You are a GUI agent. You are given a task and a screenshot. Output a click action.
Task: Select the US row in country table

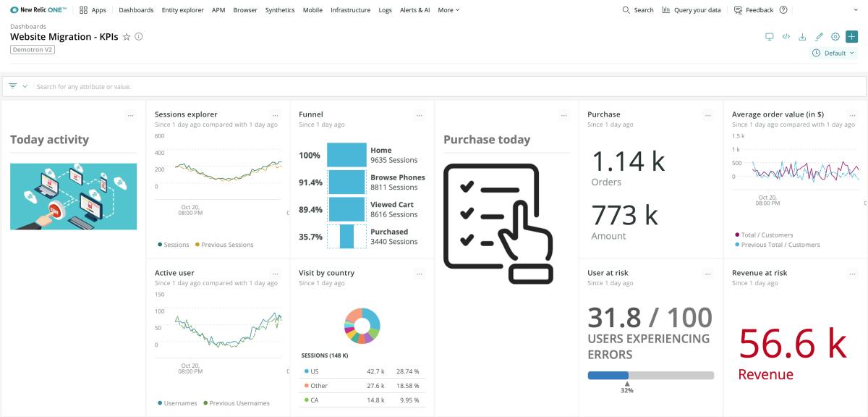tap(362, 371)
